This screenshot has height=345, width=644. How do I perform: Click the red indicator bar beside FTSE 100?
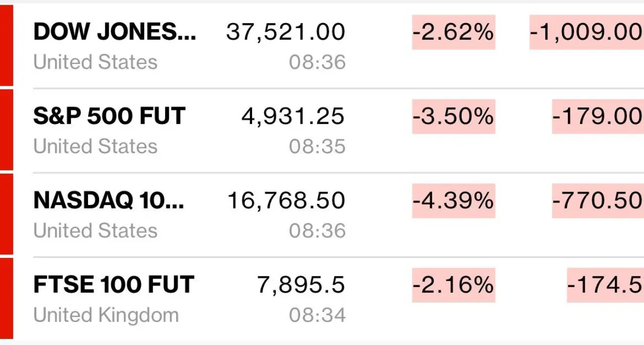[6, 298]
